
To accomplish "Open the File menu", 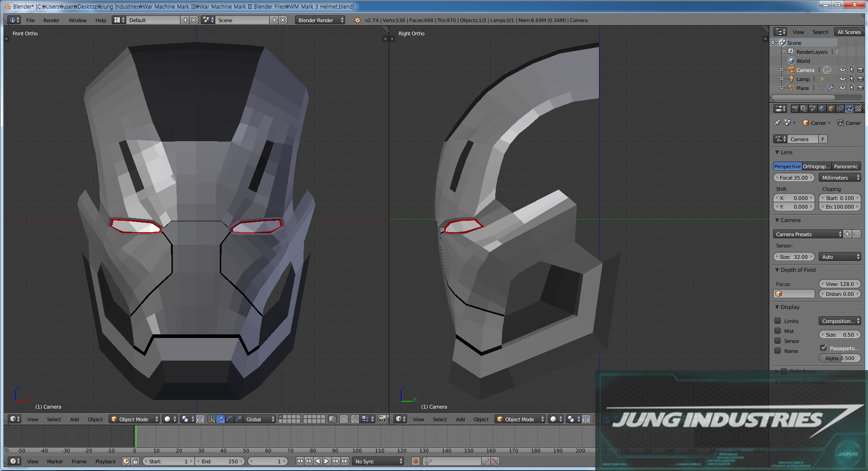I will coord(30,20).
